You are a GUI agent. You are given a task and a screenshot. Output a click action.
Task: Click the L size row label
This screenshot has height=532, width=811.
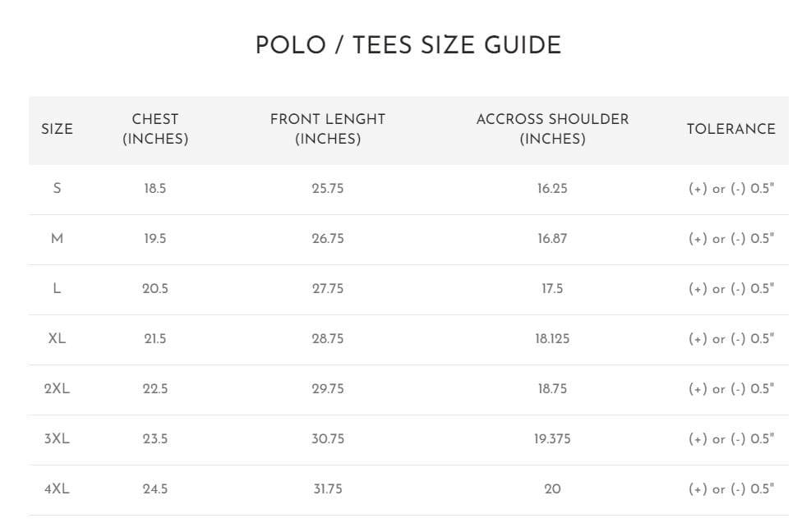click(57, 288)
